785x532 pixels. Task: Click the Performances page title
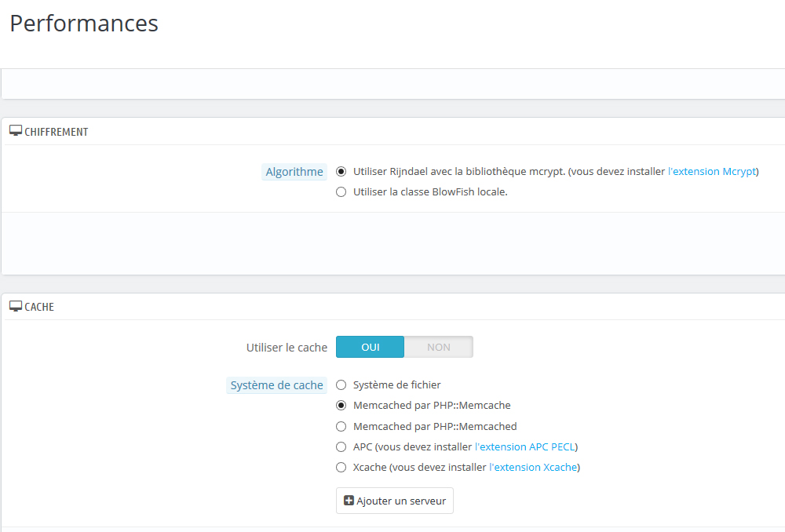[x=84, y=24]
